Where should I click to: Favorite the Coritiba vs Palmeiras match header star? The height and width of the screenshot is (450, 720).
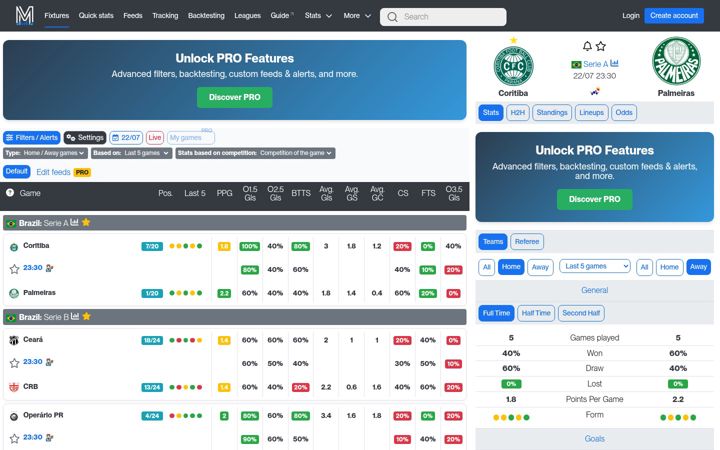601,46
